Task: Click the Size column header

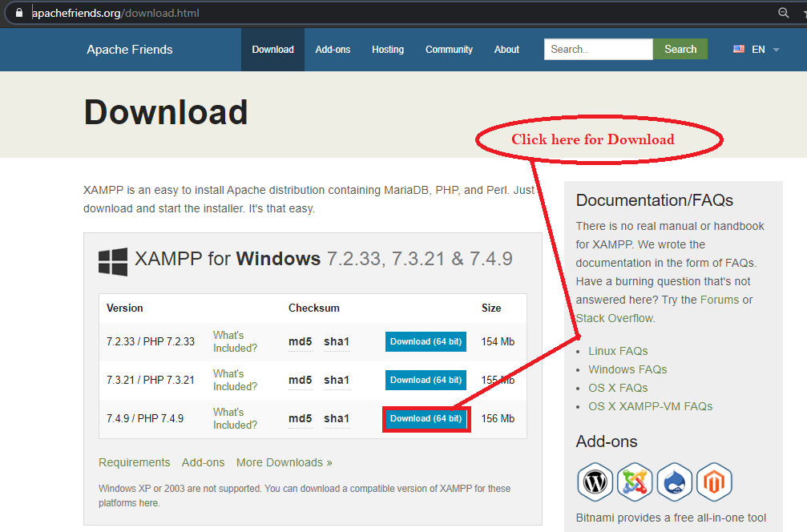Action: click(x=491, y=308)
